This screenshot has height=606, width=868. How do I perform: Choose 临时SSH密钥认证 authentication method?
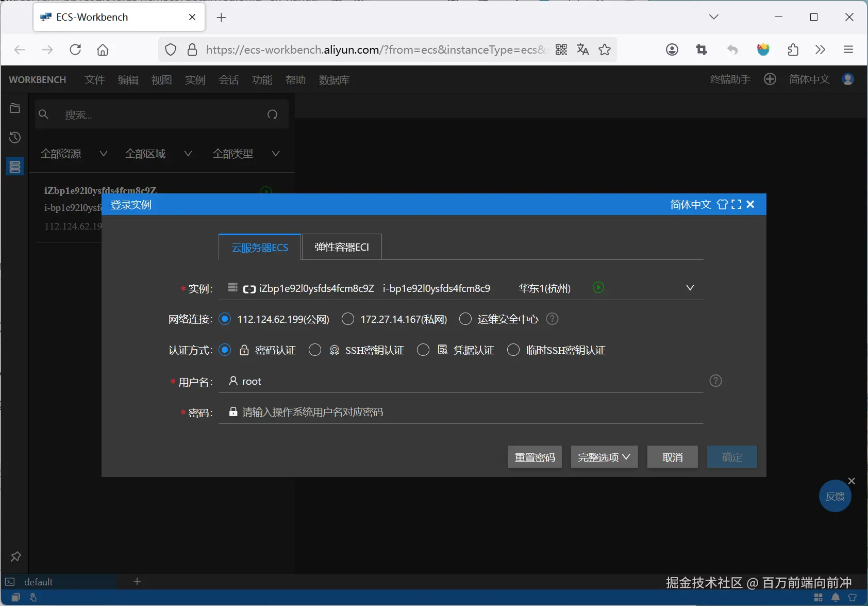513,350
